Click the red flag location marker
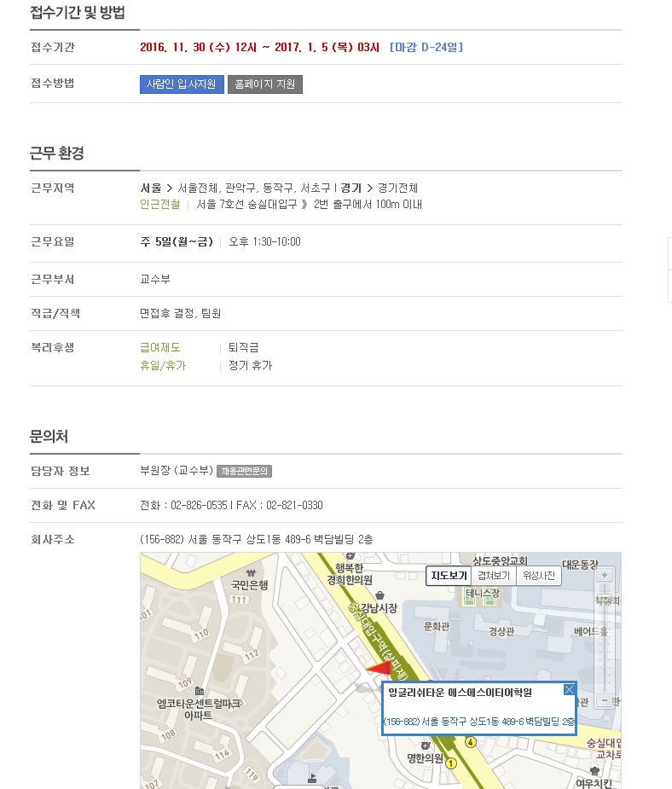 (x=380, y=668)
